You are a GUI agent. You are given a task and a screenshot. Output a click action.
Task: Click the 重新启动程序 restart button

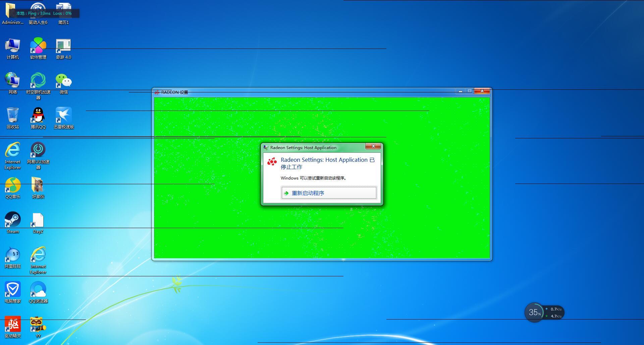(x=329, y=193)
